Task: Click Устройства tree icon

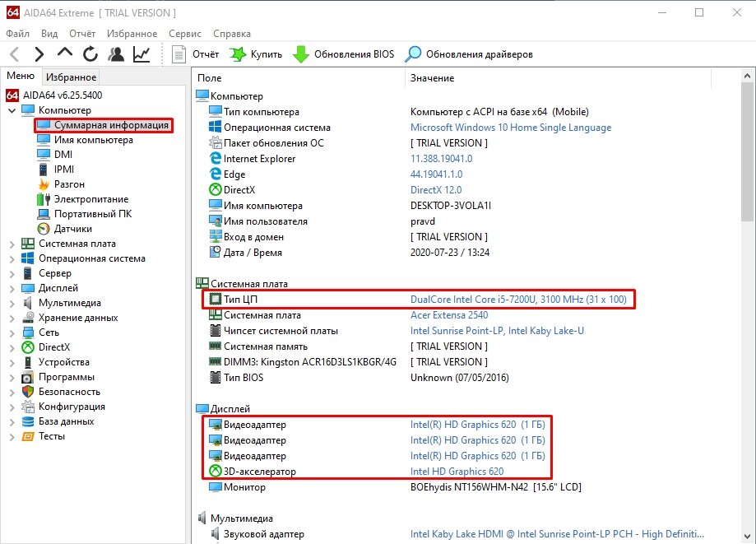Action: pyautogui.click(x=28, y=362)
